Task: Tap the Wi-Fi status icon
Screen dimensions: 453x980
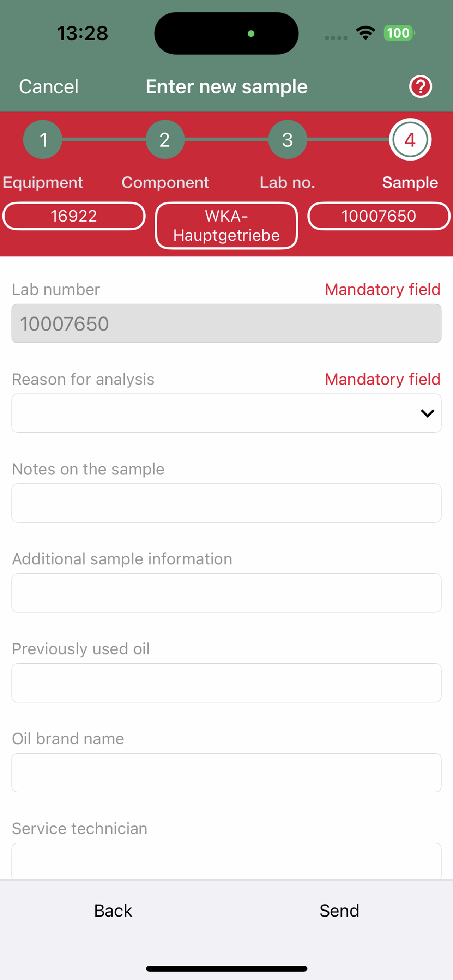Action: 366,33
